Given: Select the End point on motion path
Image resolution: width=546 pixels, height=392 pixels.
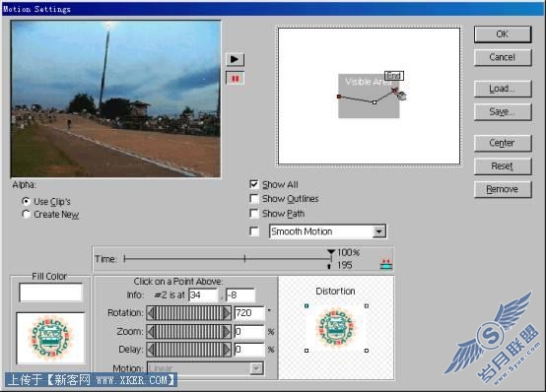Looking at the screenshot, I should [394, 91].
